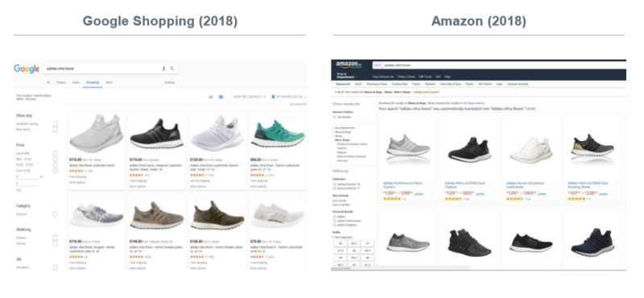Click the Amazon logo
The height and width of the screenshot is (298, 644).
(348, 65)
